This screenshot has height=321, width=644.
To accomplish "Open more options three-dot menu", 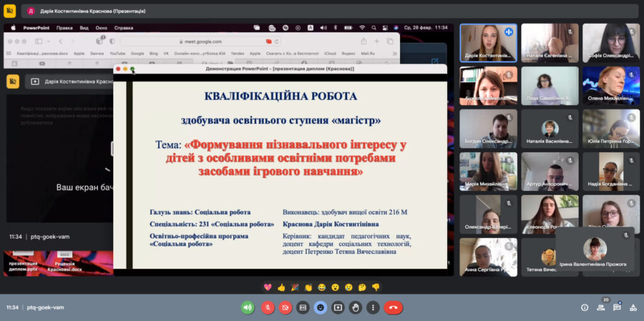I will click(373, 308).
